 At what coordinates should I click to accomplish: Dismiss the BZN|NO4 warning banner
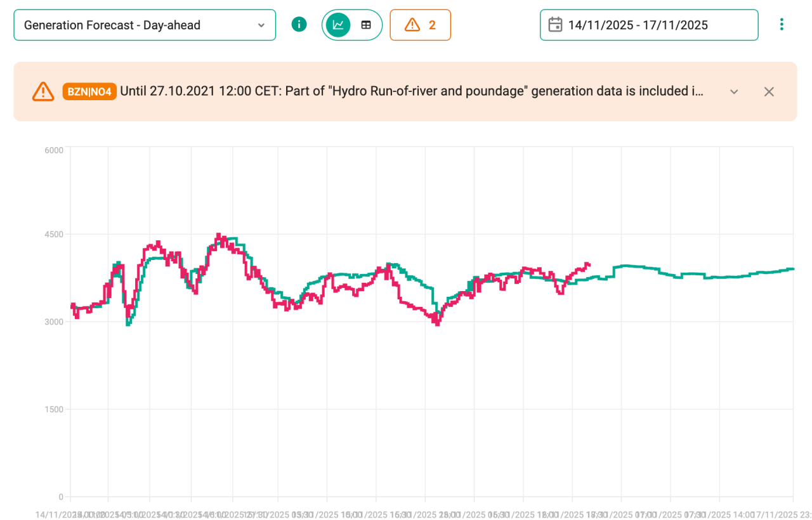(769, 91)
